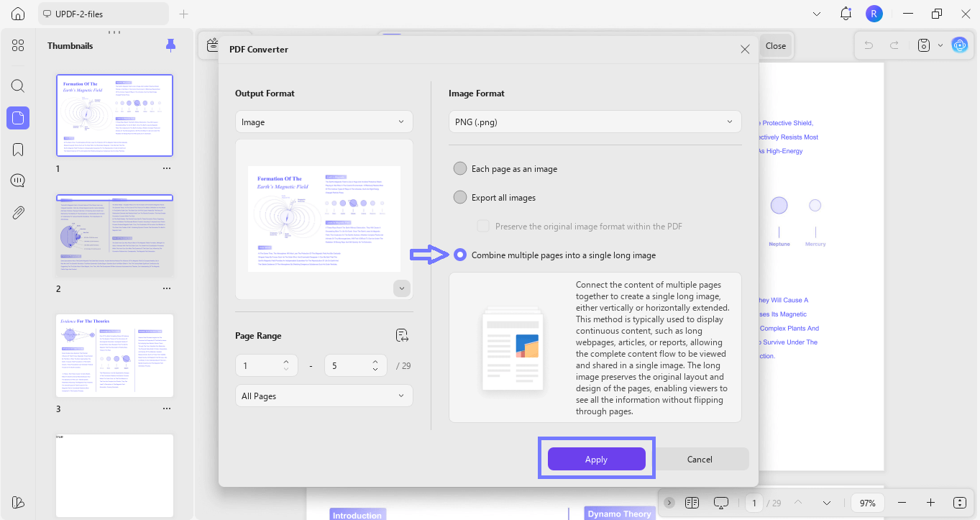Screen dimensions: 980x520
Task: Switch to two-page reading view
Action: pyautogui.click(x=692, y=502)
